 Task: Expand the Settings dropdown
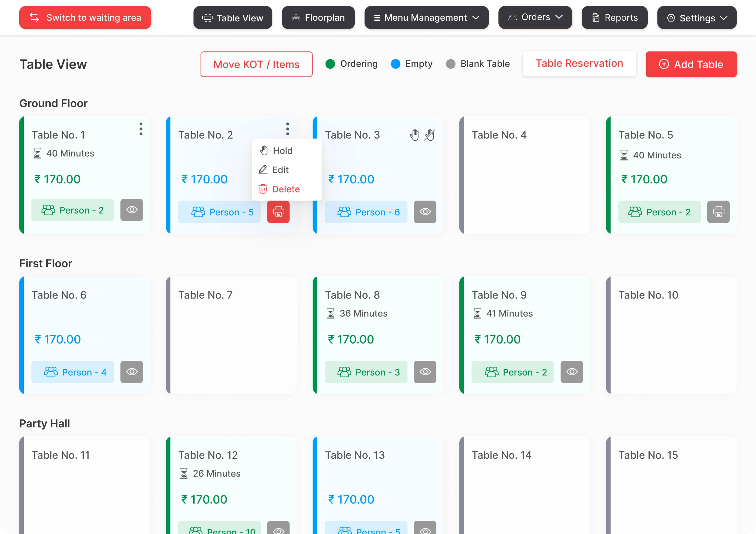tap(697, 18)
